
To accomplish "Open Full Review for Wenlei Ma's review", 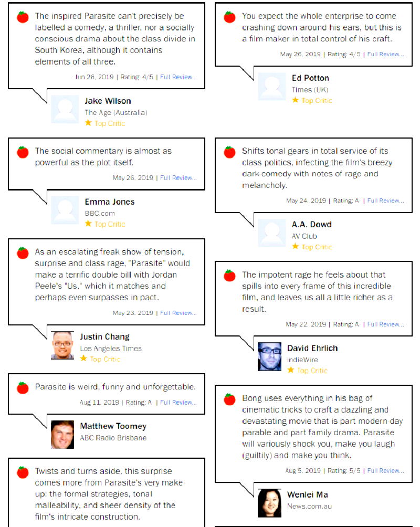I will pyautogui.click(x=385, y=471).
